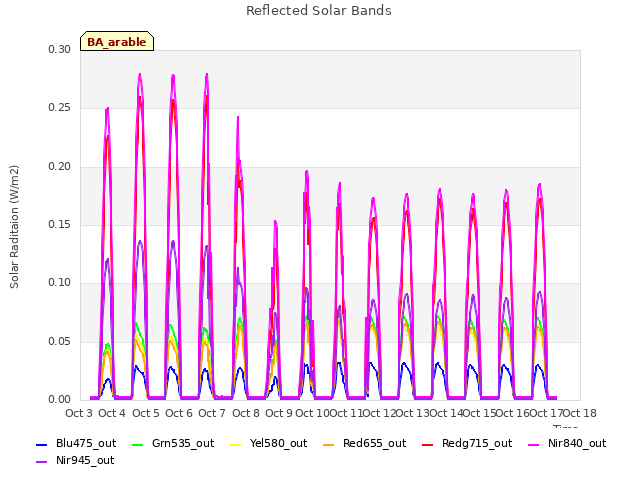Viewport: 640px width, 480px height.
Task: Click the 0.10 y-axis tick label
Action: click(59, 282)
